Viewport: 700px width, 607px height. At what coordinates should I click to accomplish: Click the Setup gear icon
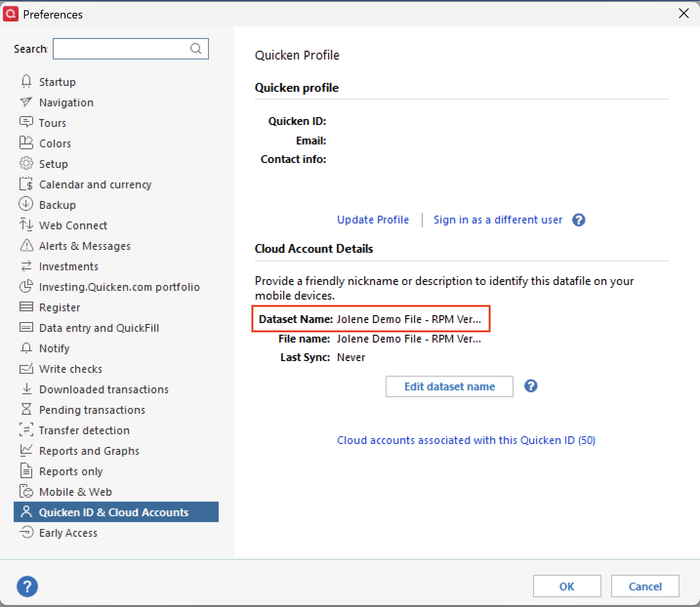tap(26, 163)
